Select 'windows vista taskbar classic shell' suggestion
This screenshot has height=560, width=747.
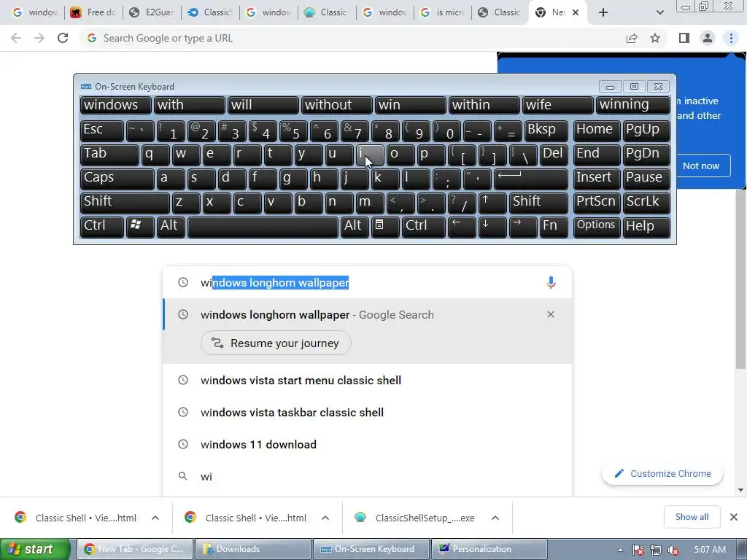(367, 413)
